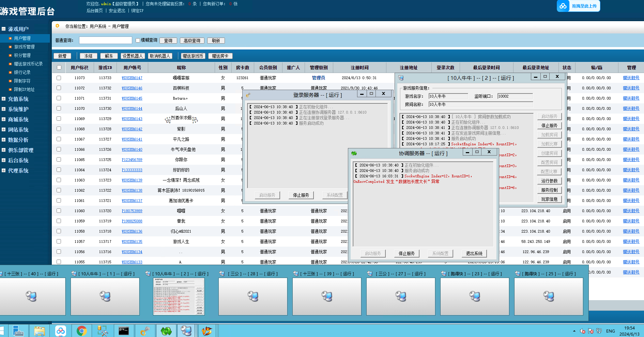The width and height of the screenshot is (644, 337).
Task: Enable the 模糊查询 fuzzy search checkbox
Action: coord(138,40)
